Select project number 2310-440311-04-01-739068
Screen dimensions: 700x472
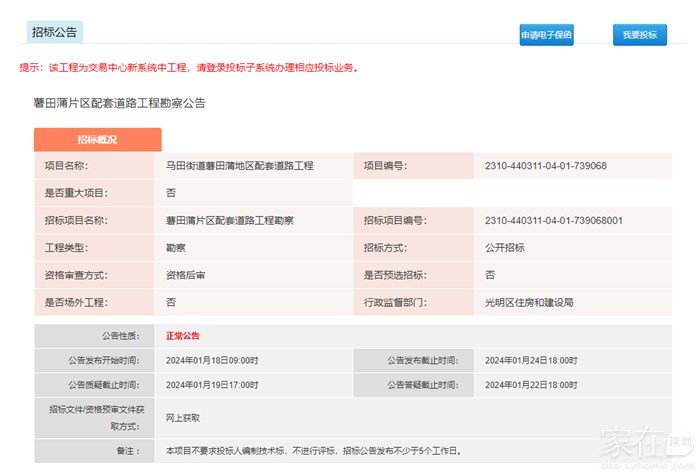click(x=545, y=166)
